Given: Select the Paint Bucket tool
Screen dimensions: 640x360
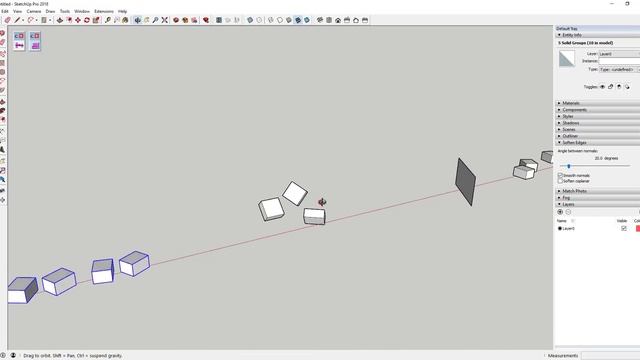Looking at the screenshot, I should pyautogui.click(x=125, y=20).
